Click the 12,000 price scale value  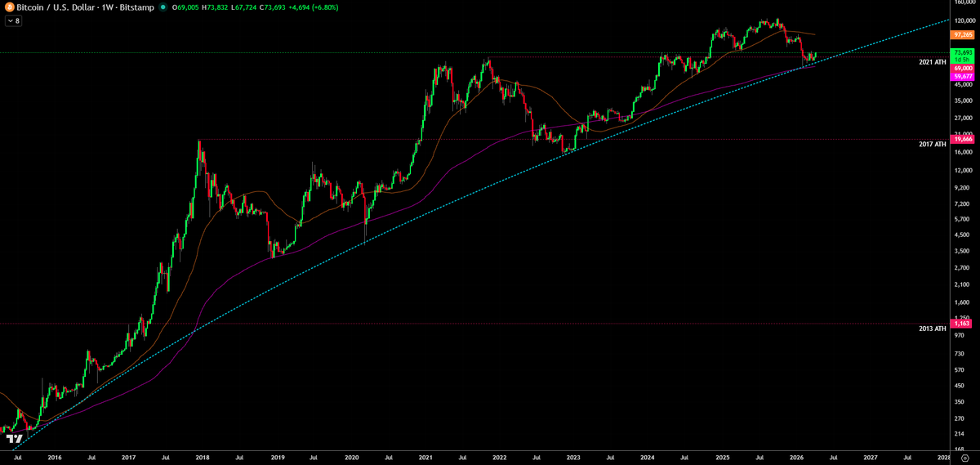pyautogui.click(x=963, y=170)
